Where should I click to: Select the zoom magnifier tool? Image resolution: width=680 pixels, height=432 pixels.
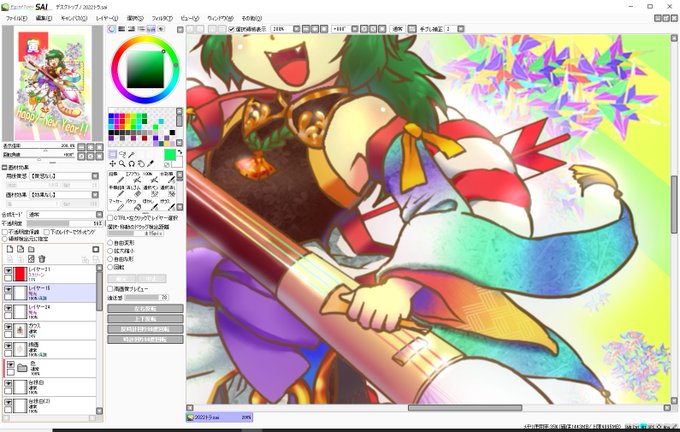pyautogui.click(x=122, y=164)
